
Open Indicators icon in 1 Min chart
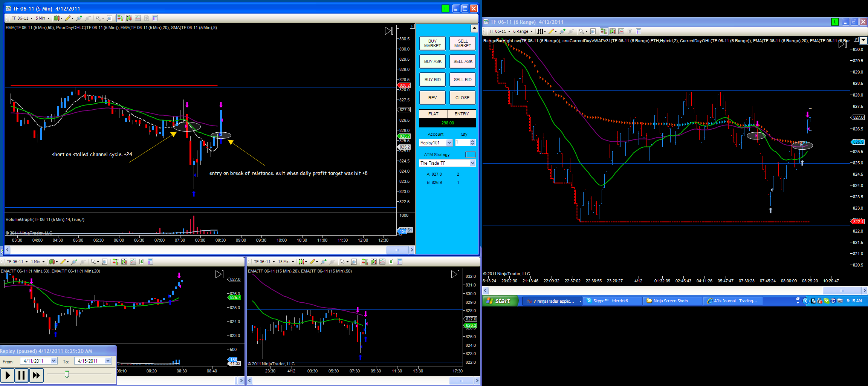pos(133,262)
